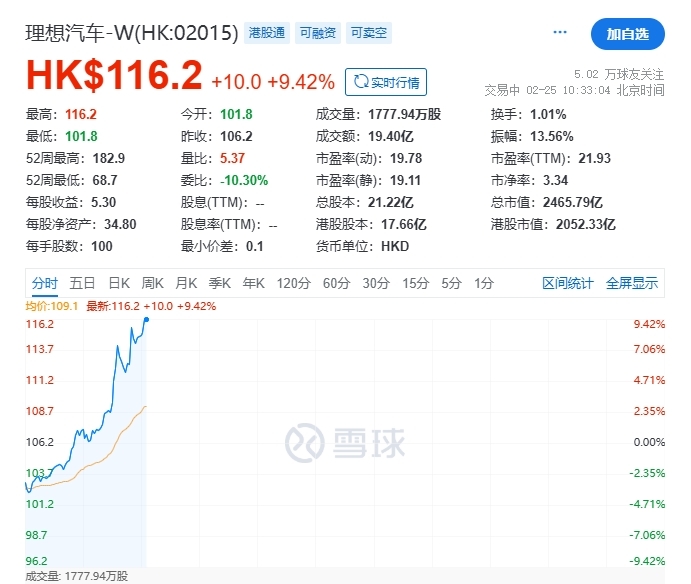
Task: Select the 月K monthly candlestick tab
Action: [187, 283]
